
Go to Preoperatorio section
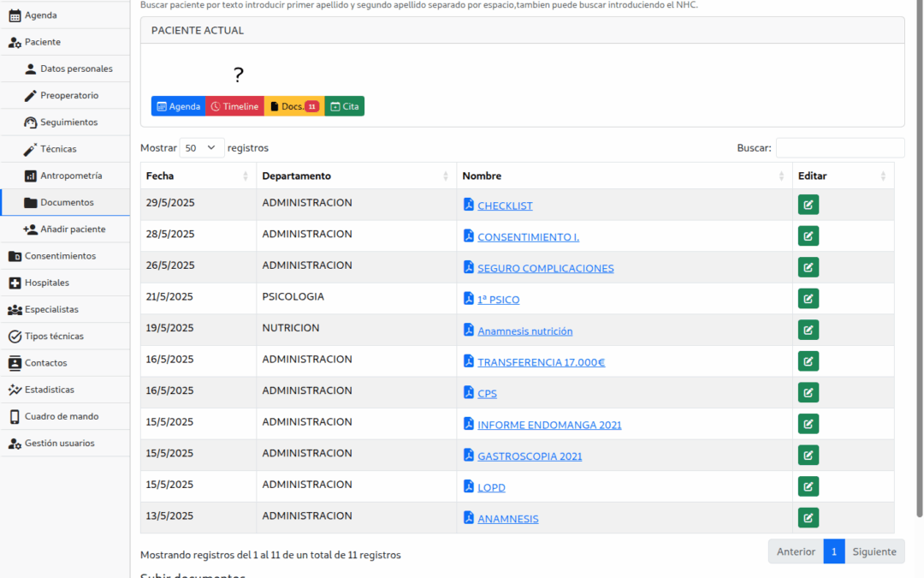pyautogui.click(x=65, y=96)
